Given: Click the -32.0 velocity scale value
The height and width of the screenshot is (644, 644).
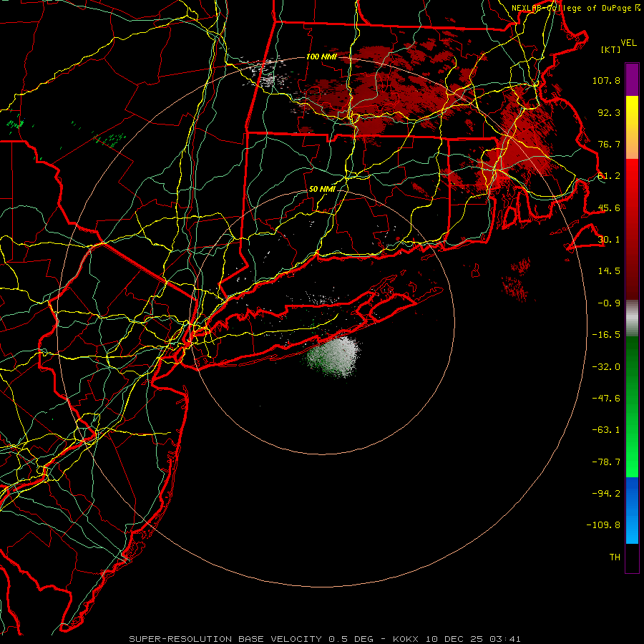Looking at the screenshot, I should (x=606, y=366).
